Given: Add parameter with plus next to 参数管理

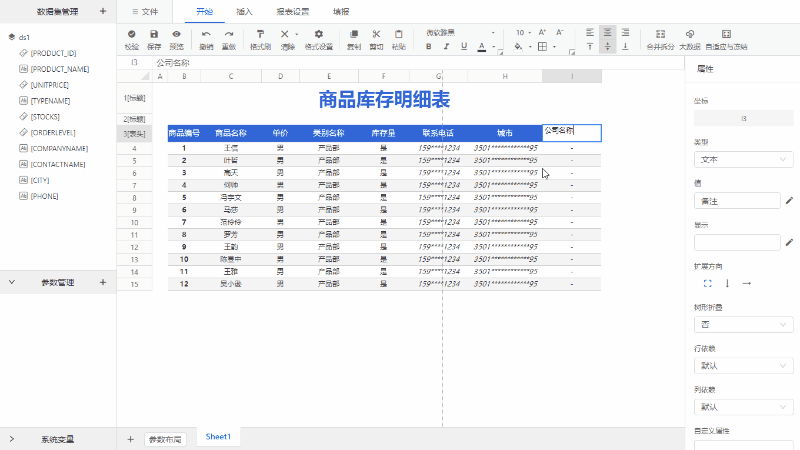Looking at the screenshot, I should [x=103, y=282].
